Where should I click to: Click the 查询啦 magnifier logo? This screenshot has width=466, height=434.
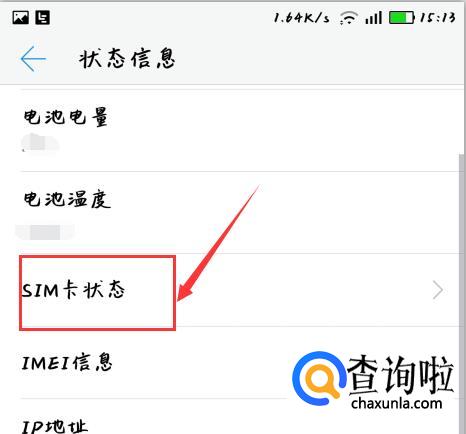coord(319,379)
